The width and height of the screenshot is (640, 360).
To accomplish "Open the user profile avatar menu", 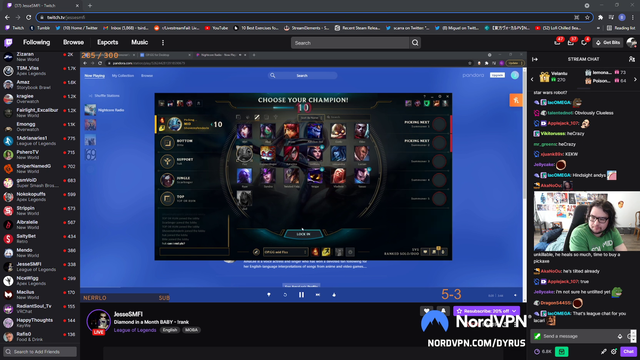I will 631,42.
